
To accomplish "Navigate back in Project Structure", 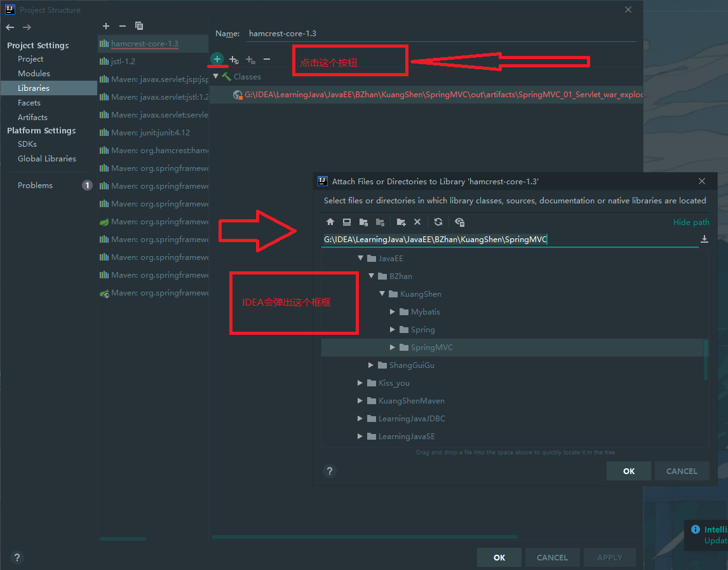I will click(x=10, y=27).
